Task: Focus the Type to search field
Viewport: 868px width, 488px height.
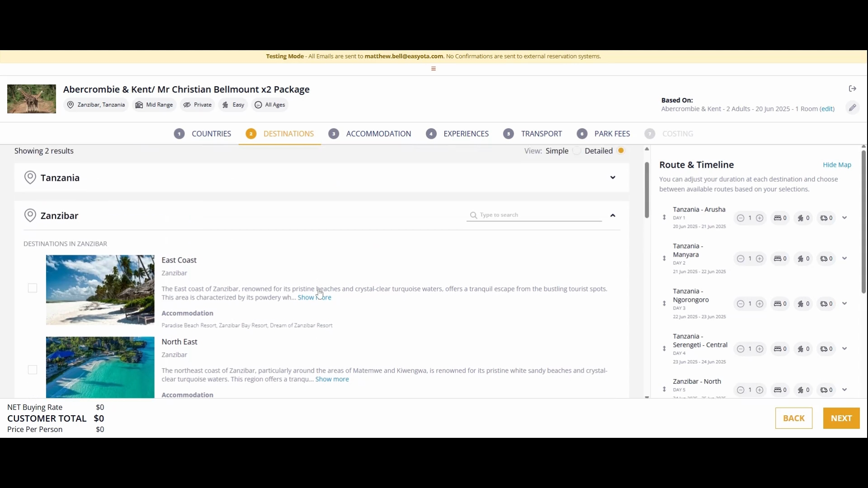Action: point(534,215)
